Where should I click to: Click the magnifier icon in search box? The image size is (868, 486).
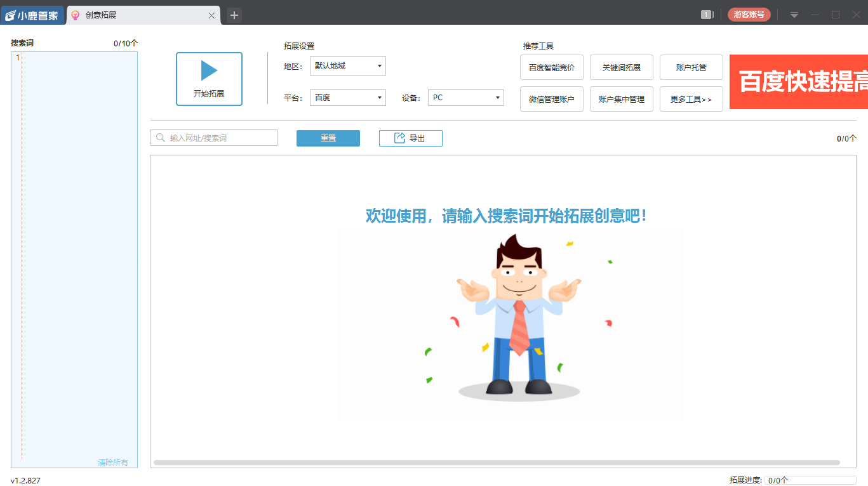tap(161, 138)
